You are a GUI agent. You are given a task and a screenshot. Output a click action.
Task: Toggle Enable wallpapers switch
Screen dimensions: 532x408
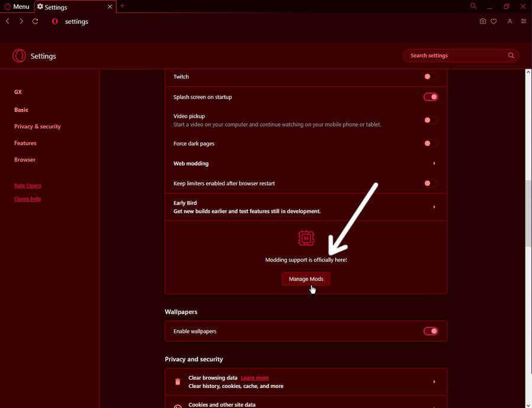coord(430,331)
